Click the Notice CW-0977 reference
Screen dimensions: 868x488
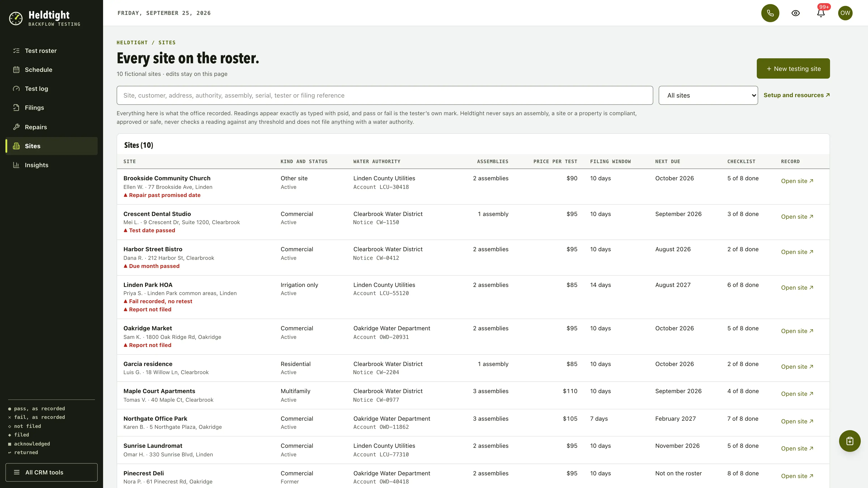point(376,400)
